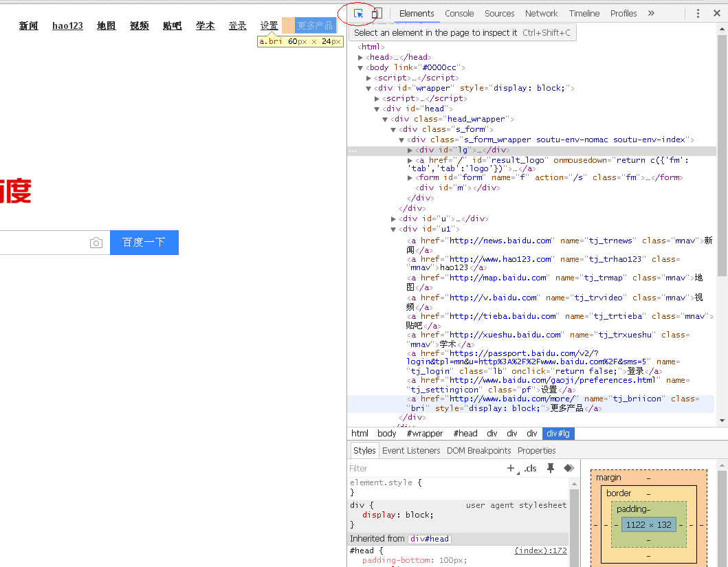Open the DevTools three-dot customize menu
728x567 pixels.
[698, 14]
